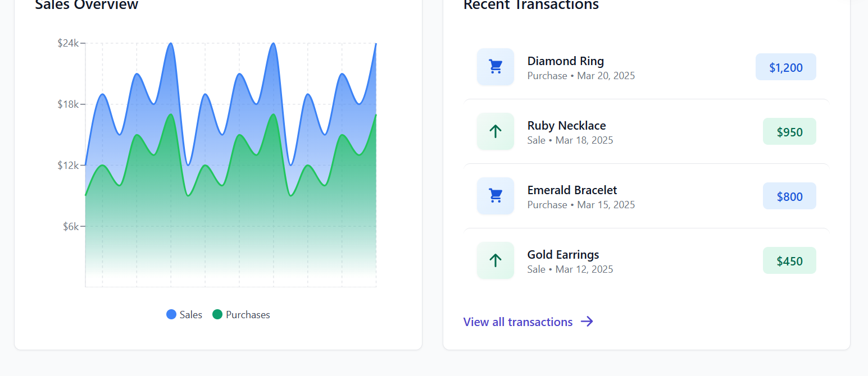Open View all transactions
The width and height of the screenshot is (868, 376).
click(x=517, y=322)
